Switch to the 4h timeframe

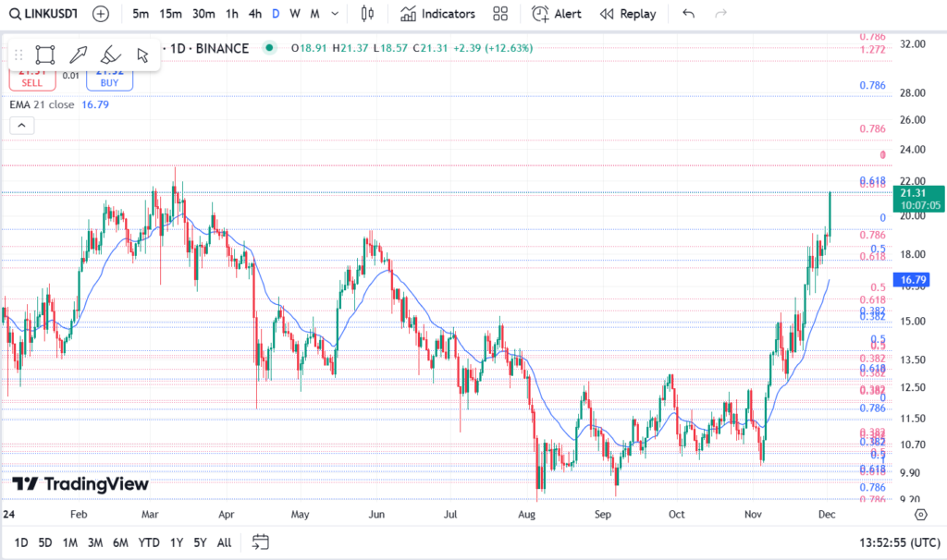(x=255, y=14)
